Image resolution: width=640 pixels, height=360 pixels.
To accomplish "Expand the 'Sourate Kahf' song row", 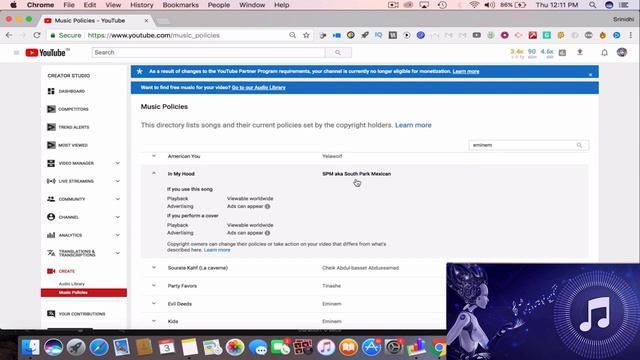I will (154, 268).
